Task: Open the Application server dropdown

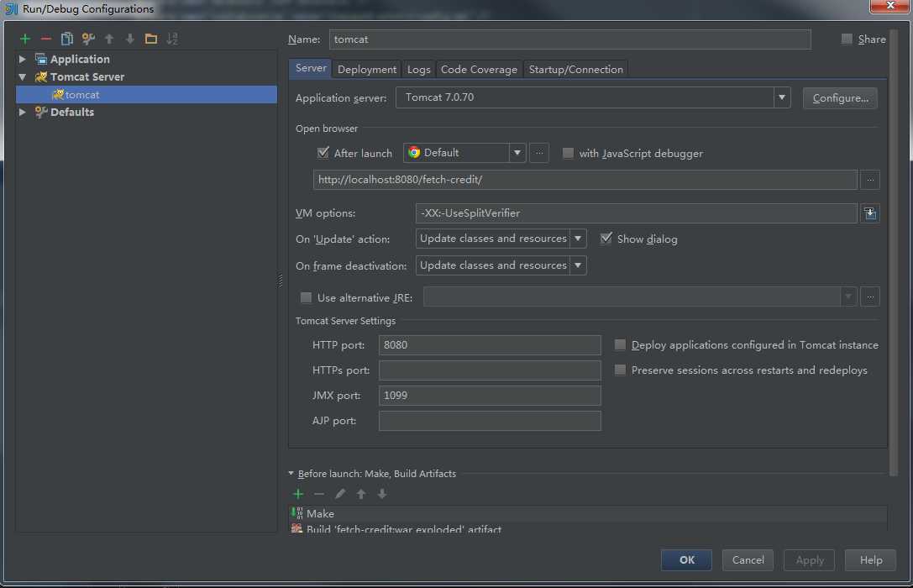Action: [x=782, y=97]
